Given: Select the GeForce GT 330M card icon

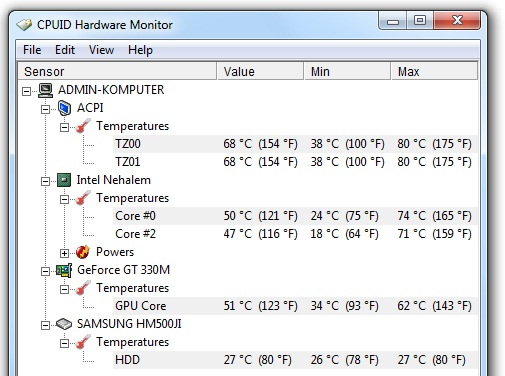Looking at the screenshot, I should point(64,270).
